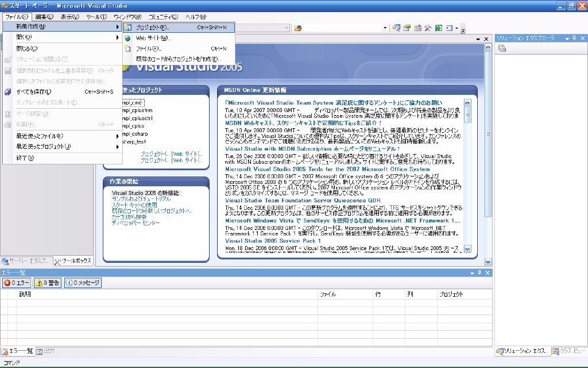Open MSDN headline Visual Studio 2005 Service Pack 1
Image resolution: width=588 pixels, height=368 pixels.
pos(273,241)
